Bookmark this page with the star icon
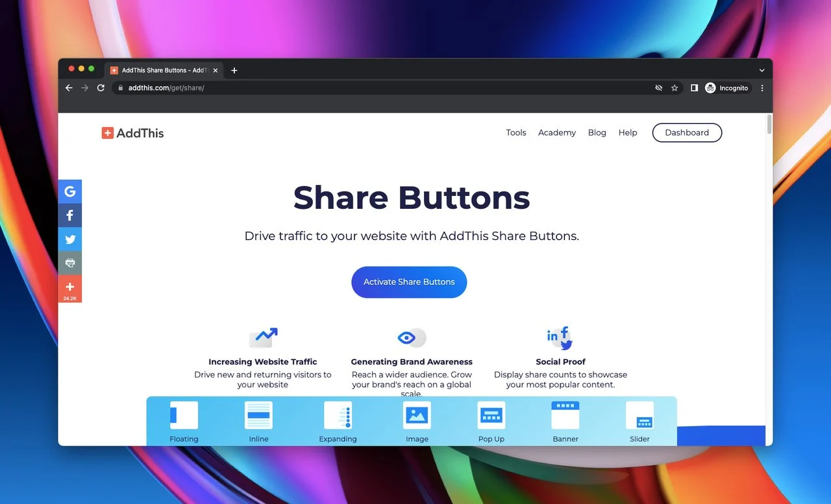Screen dimensions: 831x504 (x=675, y=88)
